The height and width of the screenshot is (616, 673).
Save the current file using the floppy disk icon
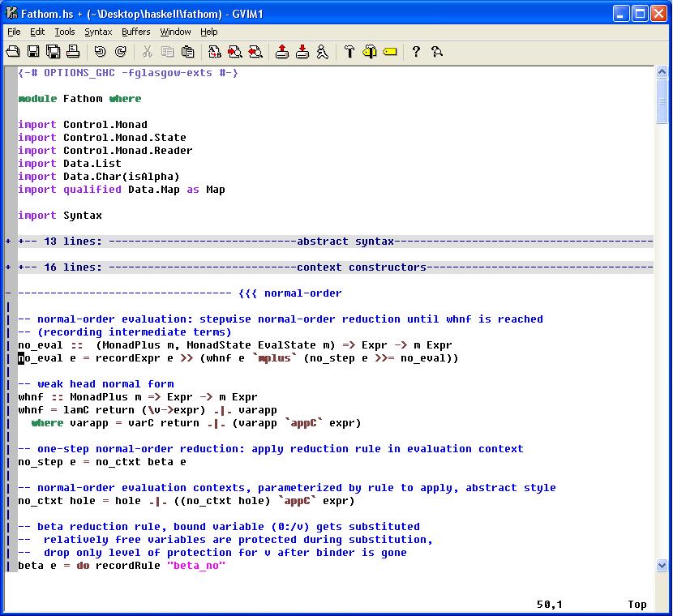pos(33,52)
